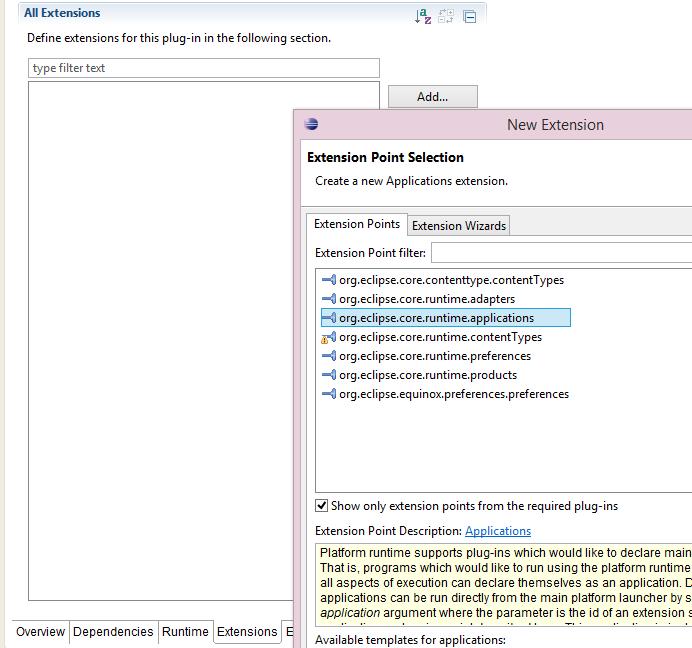692x648 pixels.
Task: Click icon beside org.eclipse.core.runtime.applications
Action: tap(329, 318)
